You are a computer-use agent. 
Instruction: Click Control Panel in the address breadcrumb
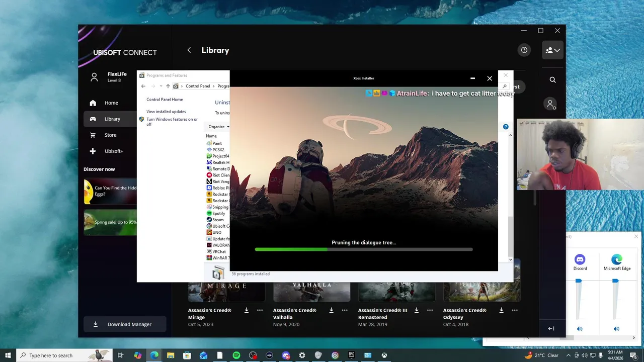point(198,86)
